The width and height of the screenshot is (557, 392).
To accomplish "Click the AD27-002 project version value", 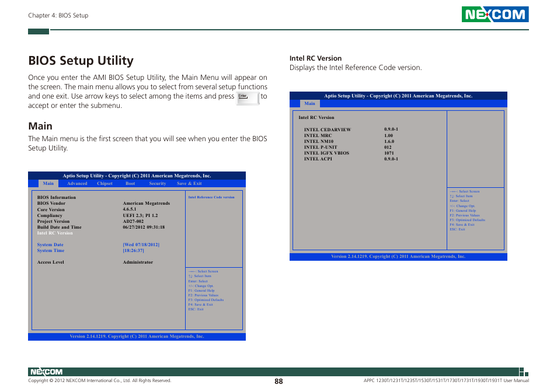I will [x=133, y=221].
